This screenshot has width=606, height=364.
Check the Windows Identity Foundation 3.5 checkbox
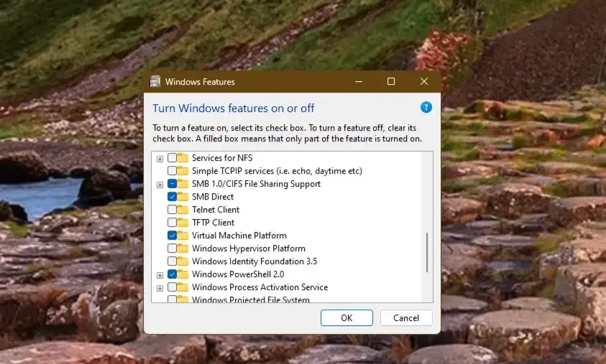(172, 261)
